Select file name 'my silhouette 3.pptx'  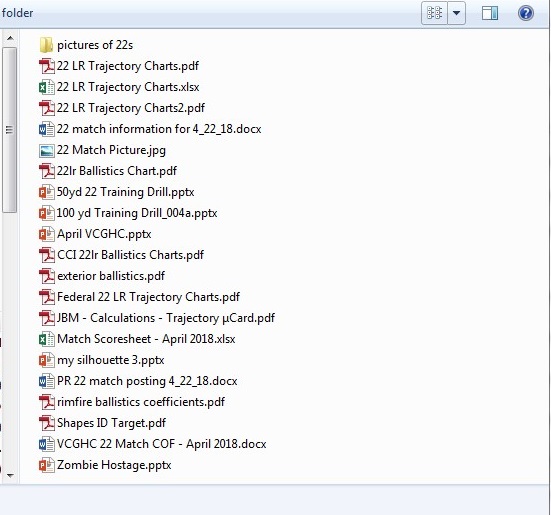click(x=111, y=360)
